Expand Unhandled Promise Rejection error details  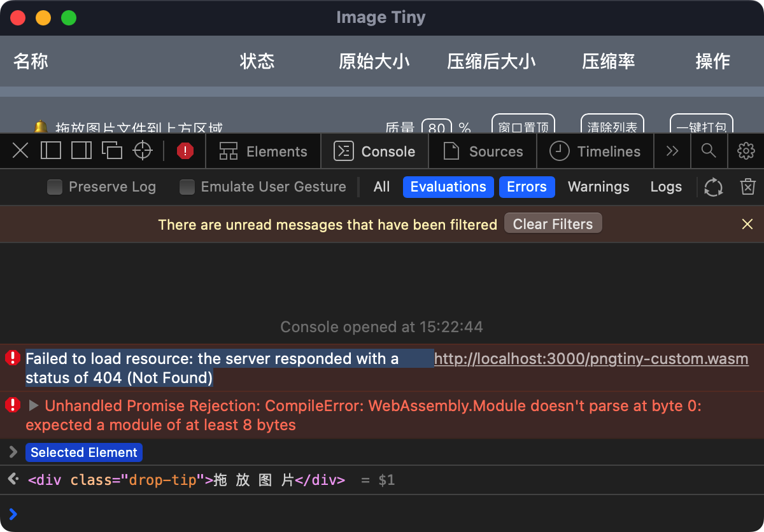click(x=34, y=406)
